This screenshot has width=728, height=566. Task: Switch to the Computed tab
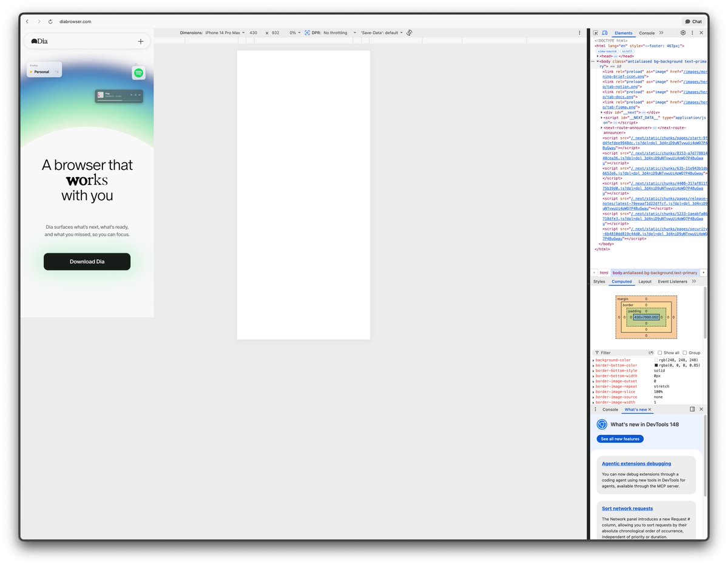[x=622, y=281]
